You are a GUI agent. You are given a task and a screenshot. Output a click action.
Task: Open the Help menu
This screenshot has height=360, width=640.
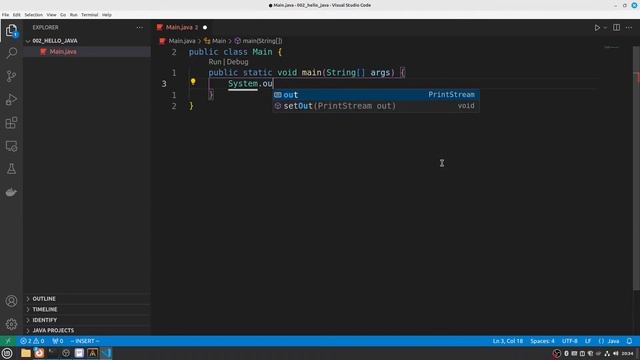(x=107, y=15)
